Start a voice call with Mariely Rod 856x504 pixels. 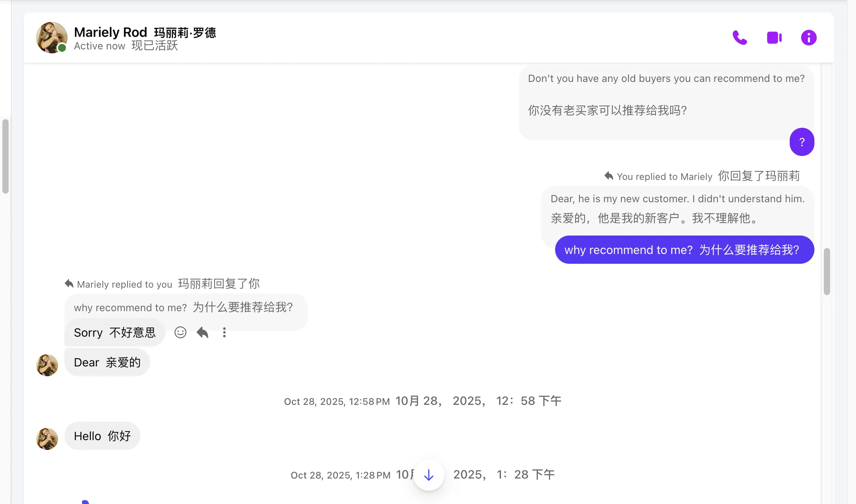click(x=739, y=37)
